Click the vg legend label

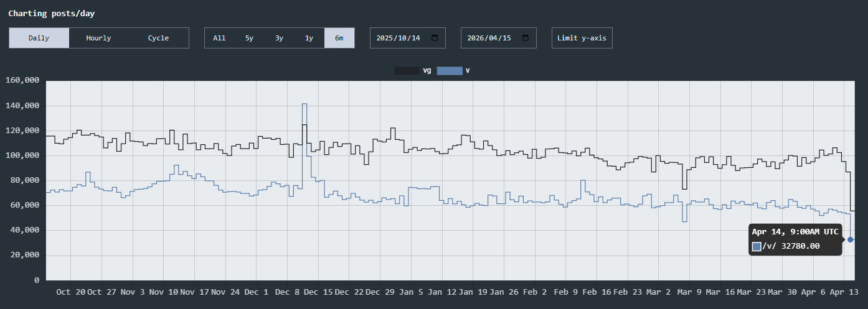[427, 71]
